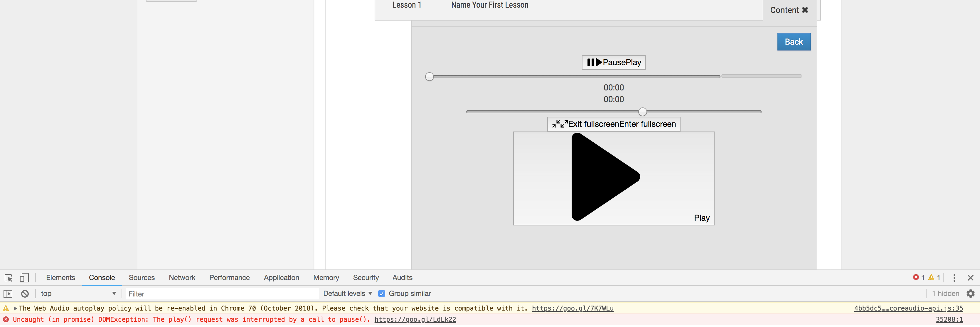Image resolution: width=980 pixels, height=327 pixels.
Task: Toggle the yellow warning count filter
Action: pos(934,278)
